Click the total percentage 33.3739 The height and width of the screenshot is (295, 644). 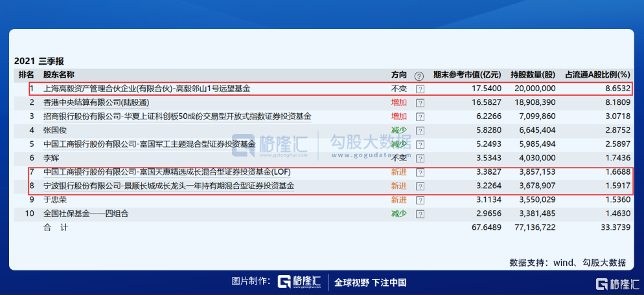point(615,228)
